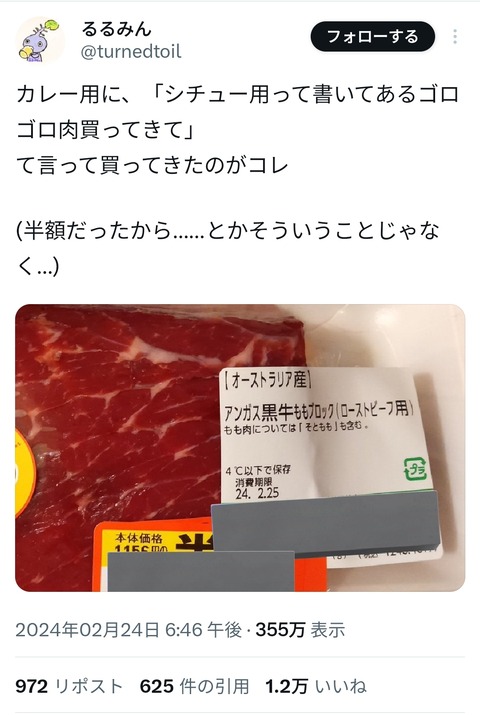This screenshot has height=715, width=480.
Task: Open the るるみん profile avatar
Action: [40, 40]
